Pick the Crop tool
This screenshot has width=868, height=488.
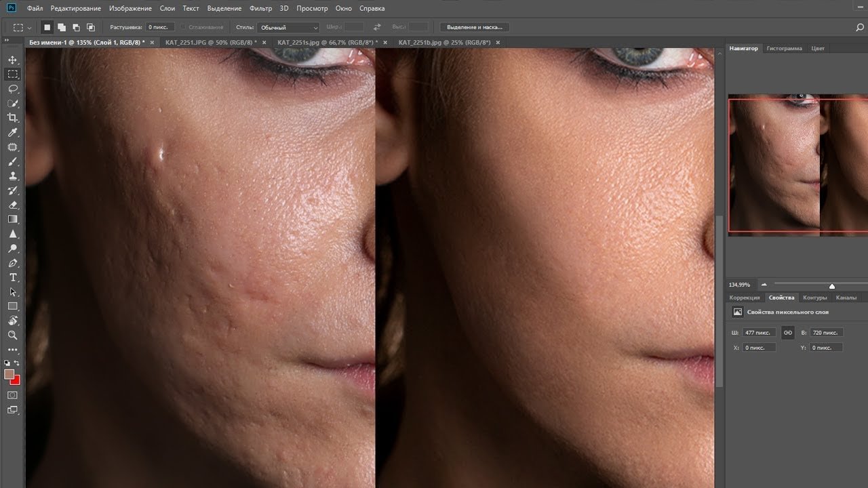pos(13,118)
